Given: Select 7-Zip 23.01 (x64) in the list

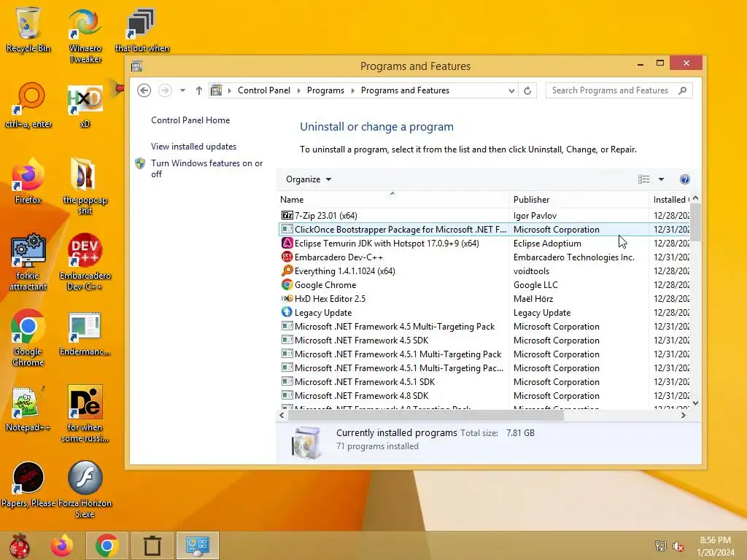Looking at the screenshot, I should click(x=484, y=216).
